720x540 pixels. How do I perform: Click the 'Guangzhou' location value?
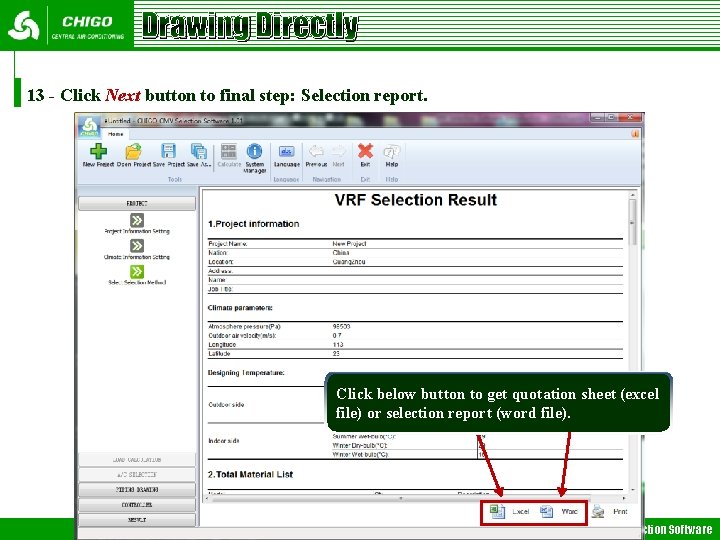(349, 262)
